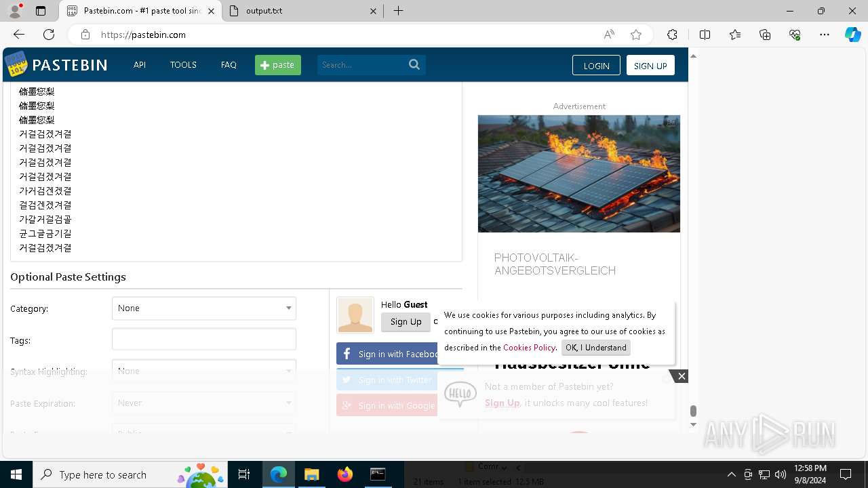Click the green paste button
868x488 pixels.
(278, 65)
